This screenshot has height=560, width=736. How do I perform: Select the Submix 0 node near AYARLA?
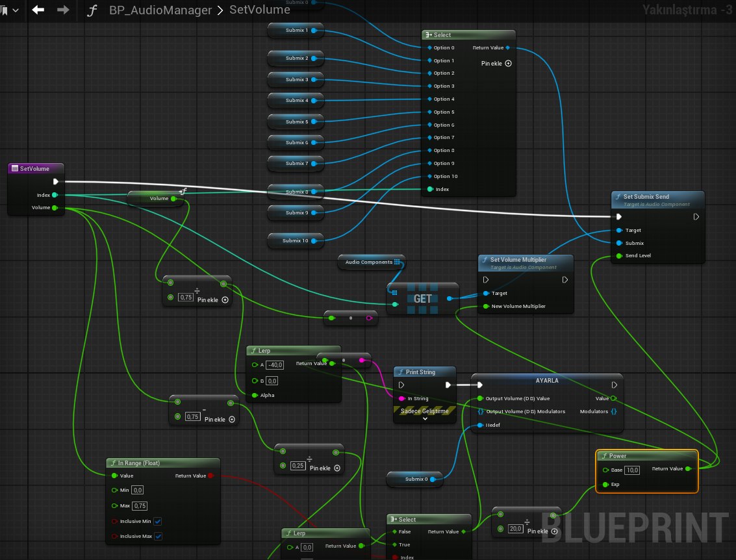(414, 479)
